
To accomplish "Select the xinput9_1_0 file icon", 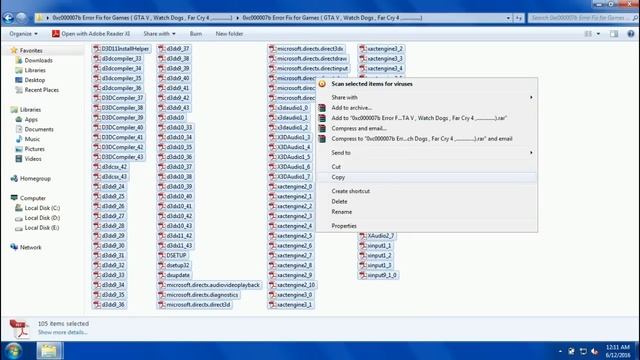I will coord(362,275).
